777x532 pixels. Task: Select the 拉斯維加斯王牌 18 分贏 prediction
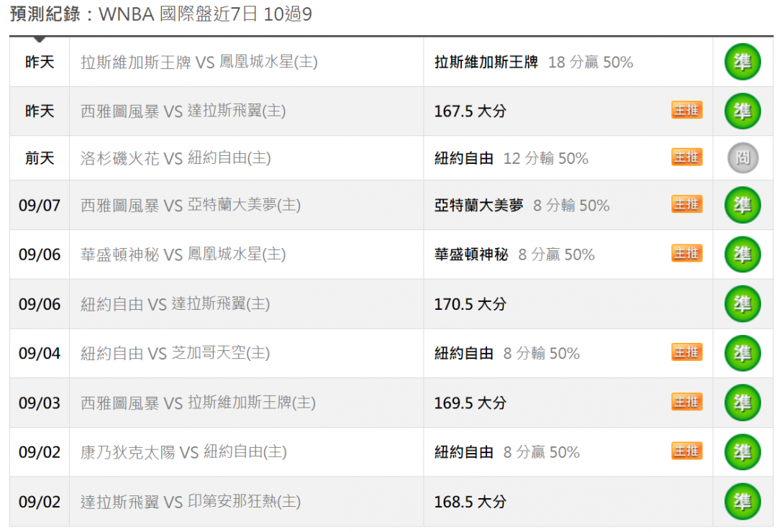click(x=534, y=62)
